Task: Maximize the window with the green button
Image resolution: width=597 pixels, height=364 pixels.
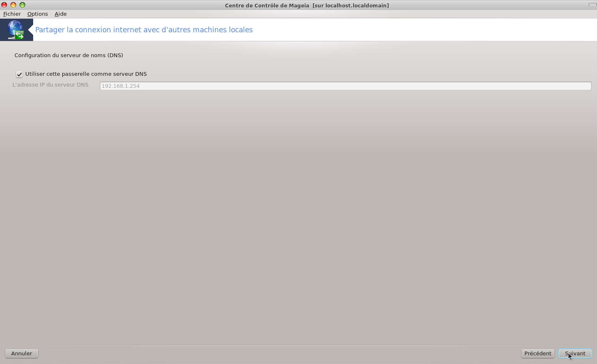Action: (22, 5)
